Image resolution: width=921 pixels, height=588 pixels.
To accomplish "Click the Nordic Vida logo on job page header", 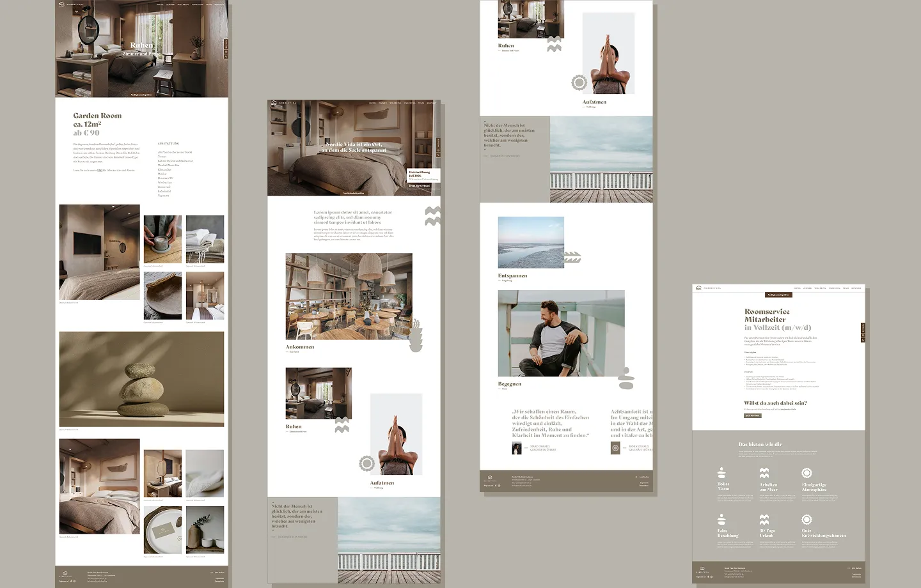I will pos(698,288).
